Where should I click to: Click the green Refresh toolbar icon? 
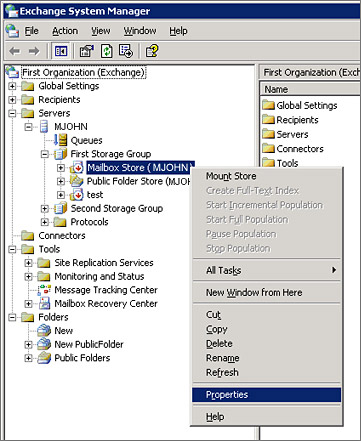point(107,51)
